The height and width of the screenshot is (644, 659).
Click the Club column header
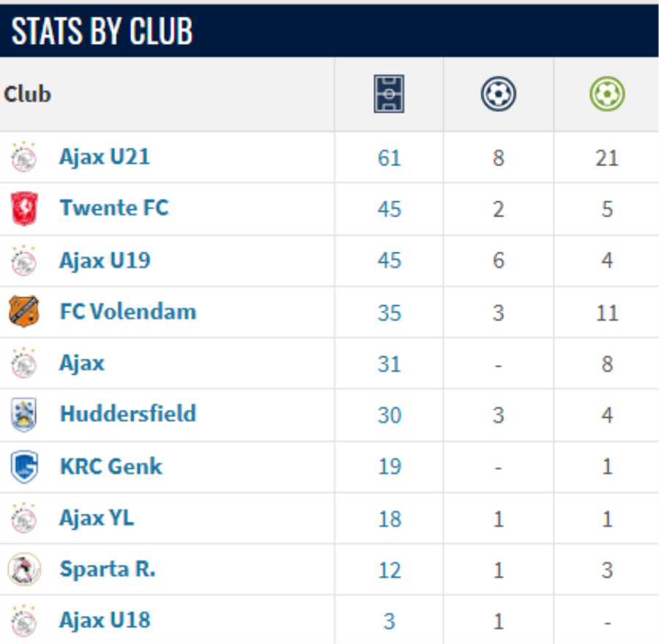[27, 94]
